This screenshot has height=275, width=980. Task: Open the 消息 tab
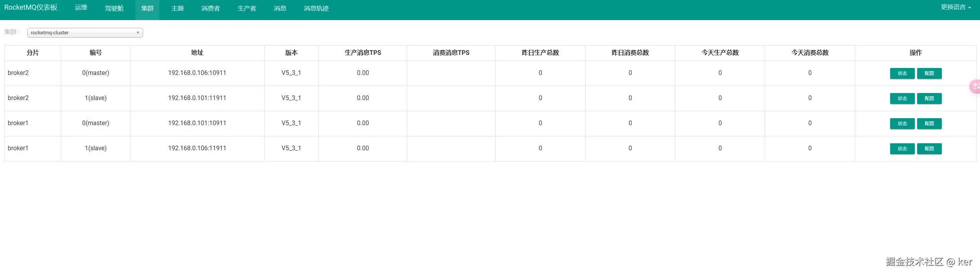pos(280,8)
